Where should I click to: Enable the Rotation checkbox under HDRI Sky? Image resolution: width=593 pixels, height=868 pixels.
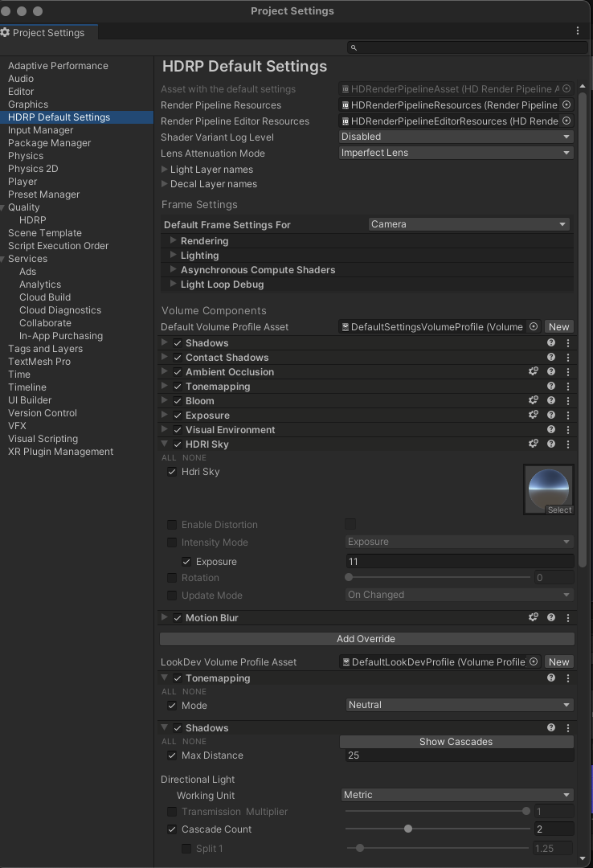click(171, 578)
